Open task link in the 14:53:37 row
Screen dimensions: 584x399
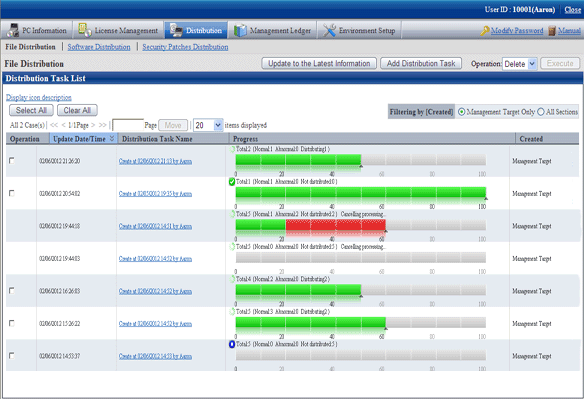click(155, 356)
